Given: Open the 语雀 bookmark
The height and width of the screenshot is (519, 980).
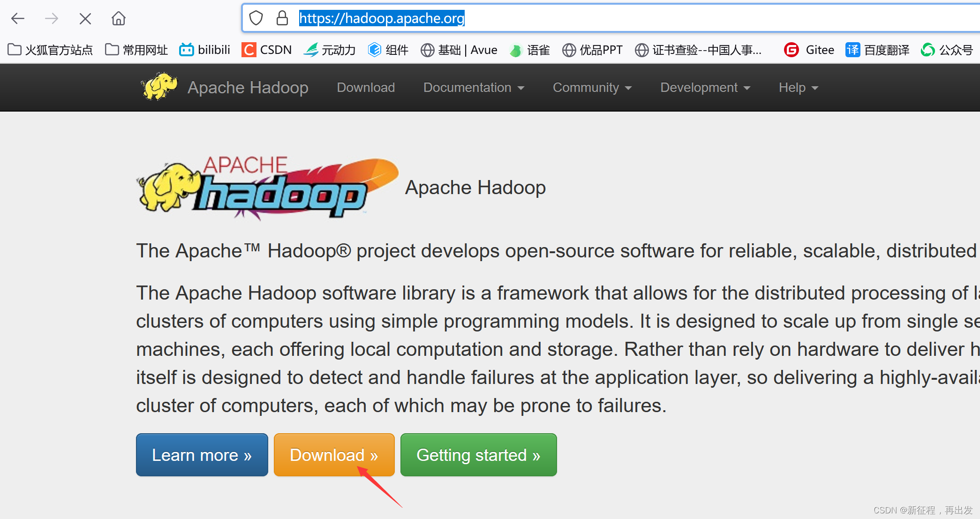Looking at the screenshot, I should click(x=530, y=50).
